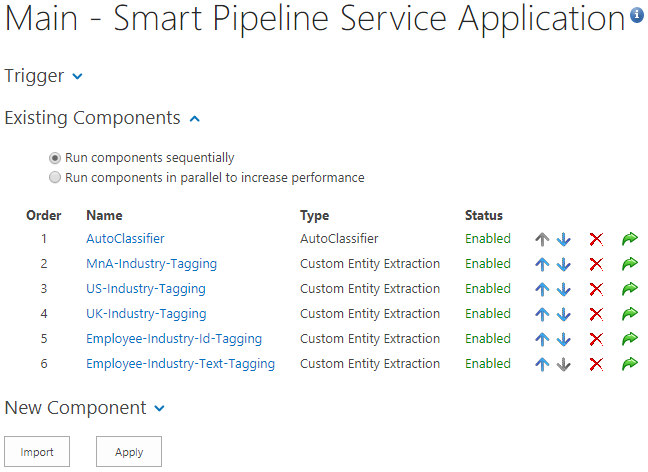Screen dimensions: 648x472
Task: Export the UK-Industry-Tagging component via green arrow
Action: point(629,315)
